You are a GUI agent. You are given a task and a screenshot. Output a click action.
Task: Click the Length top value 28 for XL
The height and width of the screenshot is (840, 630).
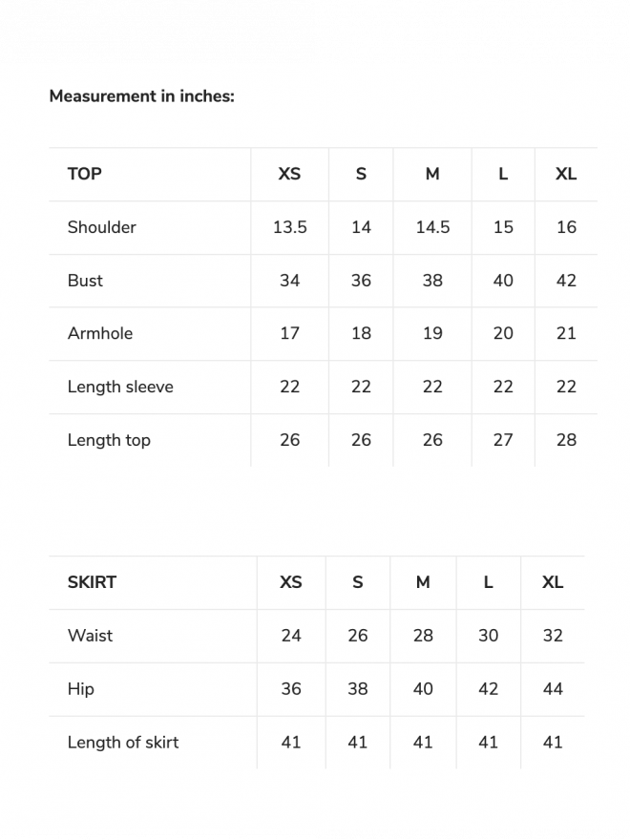566,440
